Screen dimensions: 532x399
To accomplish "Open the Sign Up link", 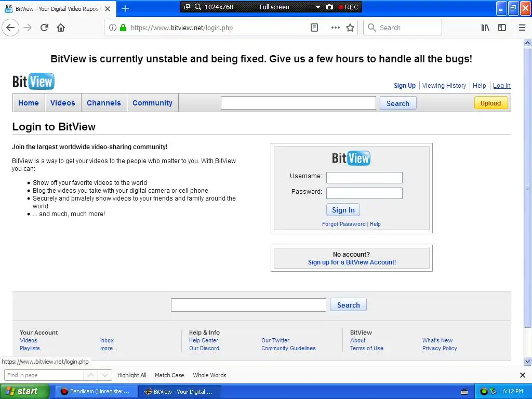I will [x=404, y=86].
